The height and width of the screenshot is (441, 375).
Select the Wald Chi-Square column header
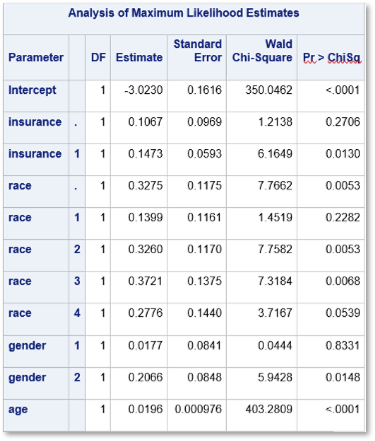click(262, 50)
